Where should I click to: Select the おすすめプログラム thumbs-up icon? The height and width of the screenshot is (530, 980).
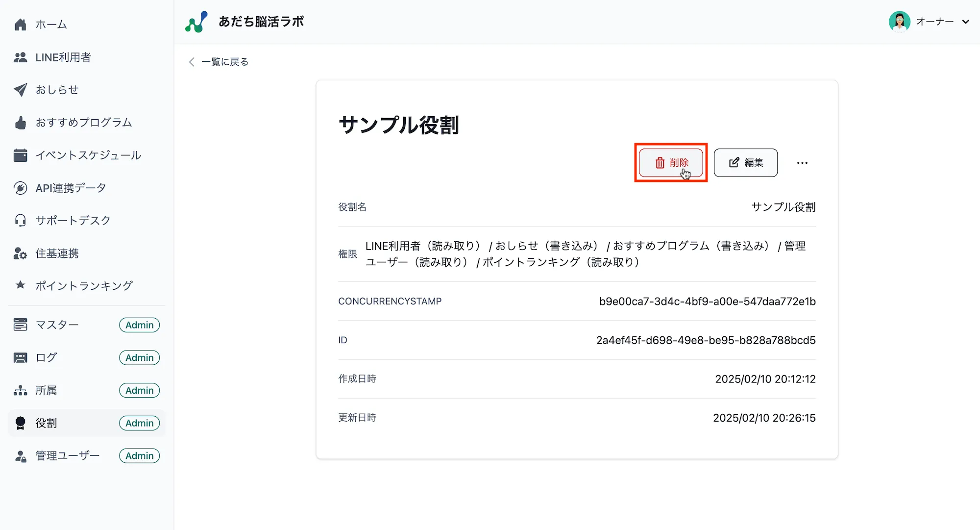(20, 123)
